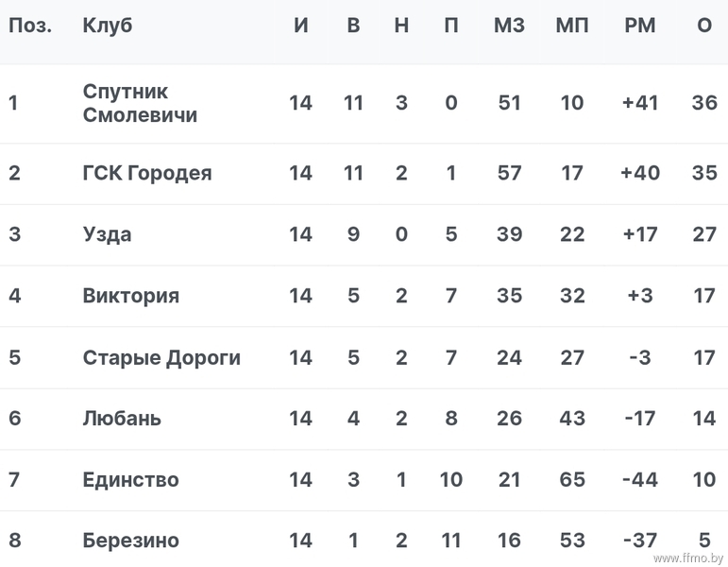Select the И games played header

point(301,26)
